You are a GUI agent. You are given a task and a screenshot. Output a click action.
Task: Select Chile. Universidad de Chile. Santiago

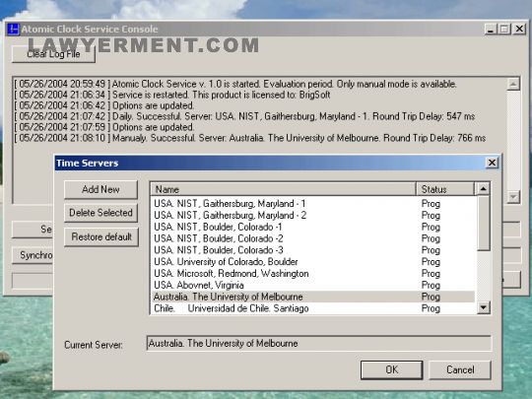tap(313, 308)
